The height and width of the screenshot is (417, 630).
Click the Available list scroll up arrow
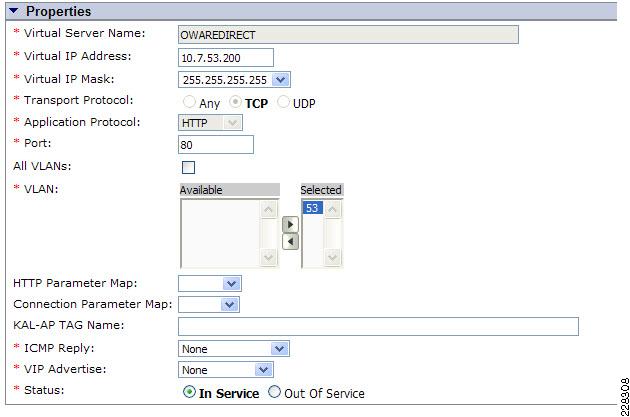[268, 209]
